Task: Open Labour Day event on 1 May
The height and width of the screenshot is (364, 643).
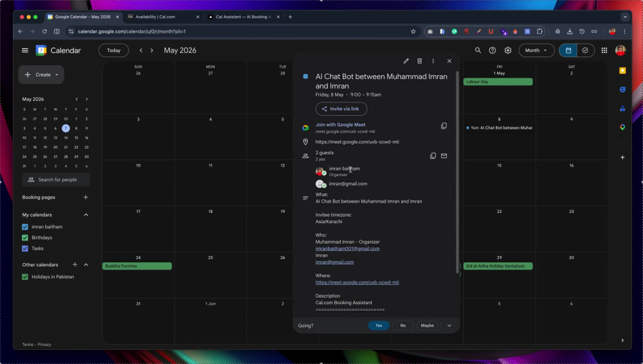Action: pos(498,82)
